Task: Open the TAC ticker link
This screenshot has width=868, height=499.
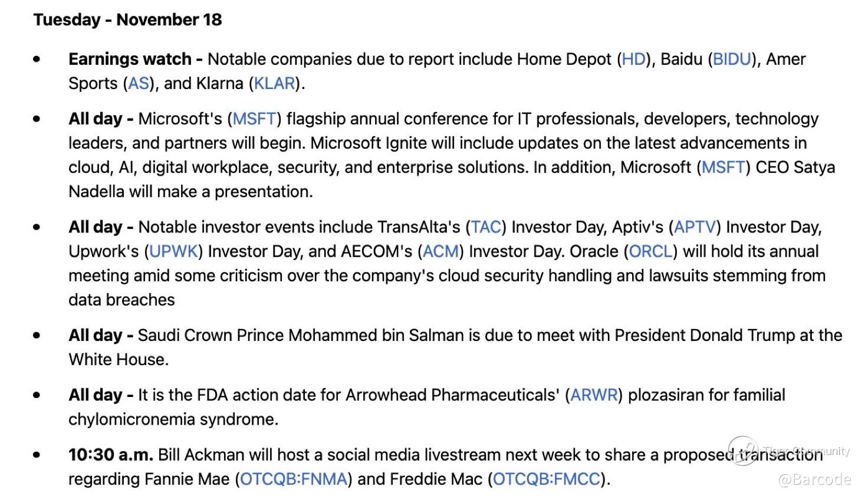Action: (x=486, y=227)
